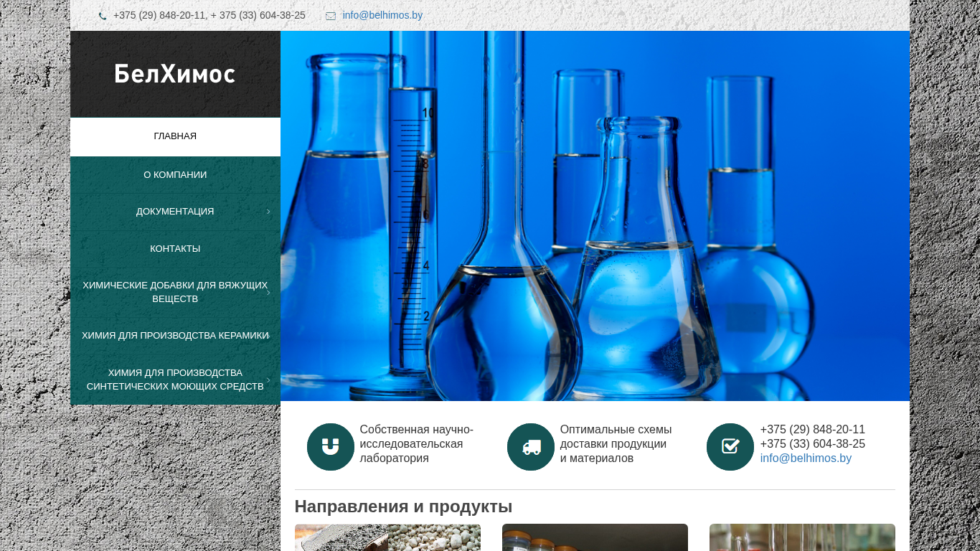Click the round delivery truck icon
980x551 pixels.
click(531, 447)
